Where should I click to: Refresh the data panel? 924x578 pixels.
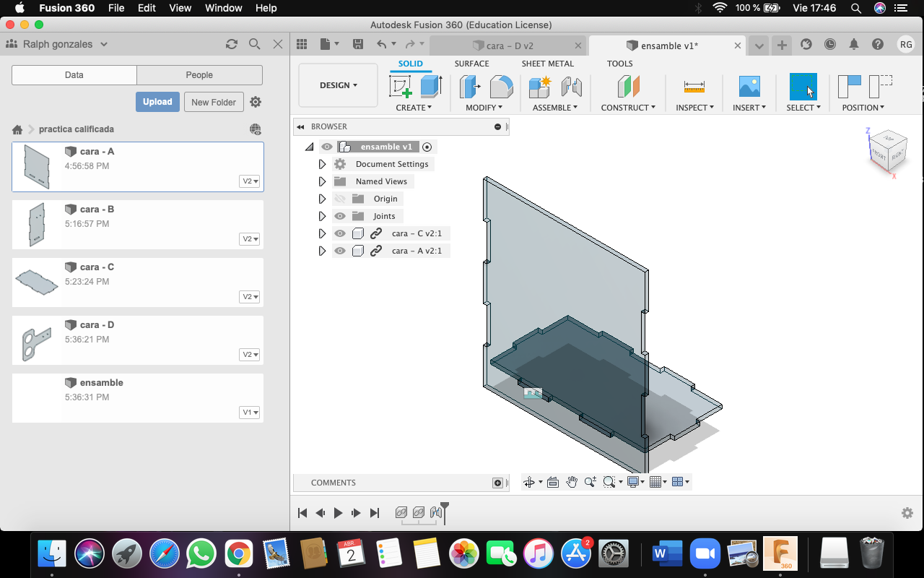click(232, 44)
